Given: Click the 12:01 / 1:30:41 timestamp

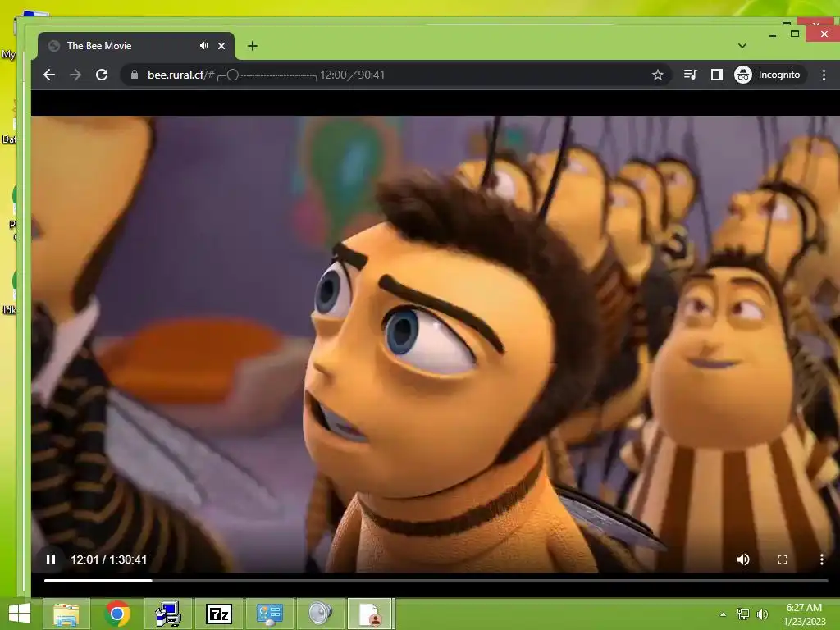Looking at the screenshot, I should pyautogui.click(x=109, y=559).
